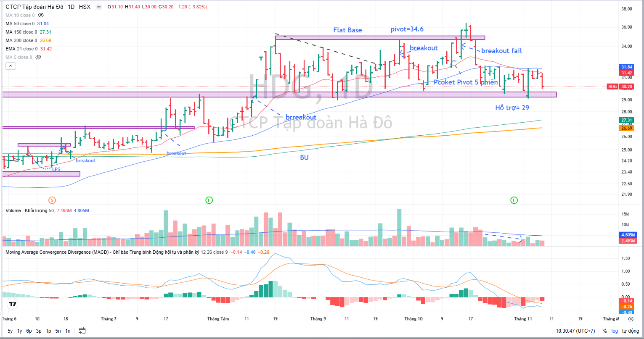Select the 6p time range
644x339 pixels.
(x=29, y=331)
